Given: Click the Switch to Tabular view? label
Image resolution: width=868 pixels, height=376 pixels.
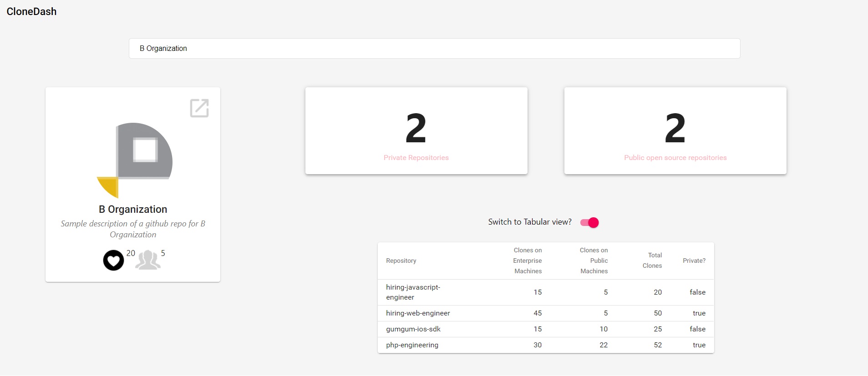Looking at the screenshot, I should [530, 222].
